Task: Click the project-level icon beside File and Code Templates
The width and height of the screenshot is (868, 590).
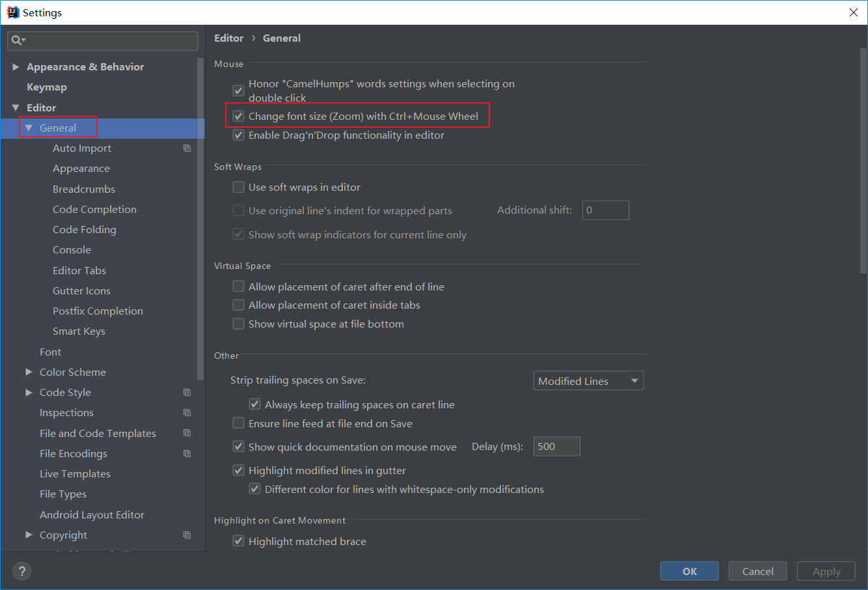Action: coord(187,433)
